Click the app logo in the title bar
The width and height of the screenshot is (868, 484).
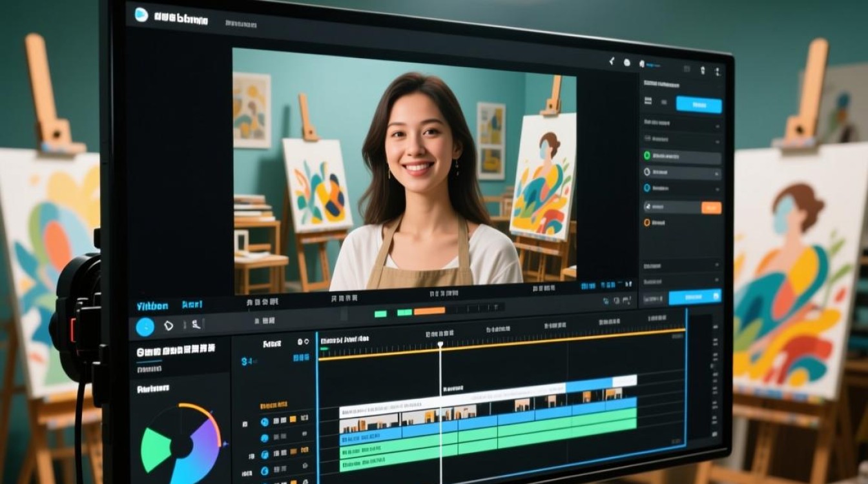[x=141, y=15]
